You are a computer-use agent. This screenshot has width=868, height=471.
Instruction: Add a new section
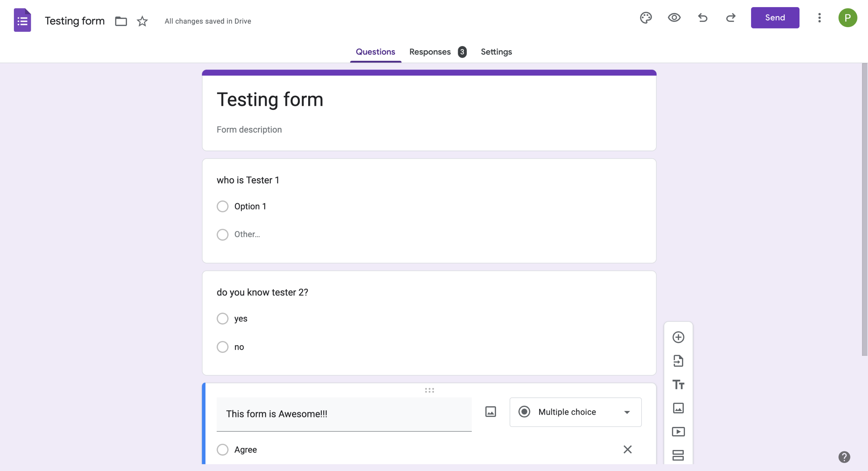[678, 455]
